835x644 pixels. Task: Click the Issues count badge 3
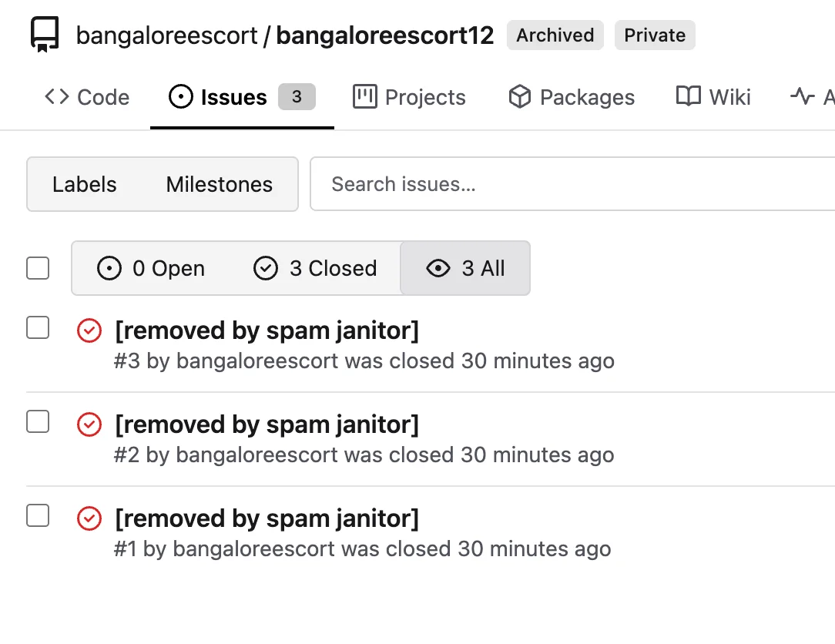point(297,97)
